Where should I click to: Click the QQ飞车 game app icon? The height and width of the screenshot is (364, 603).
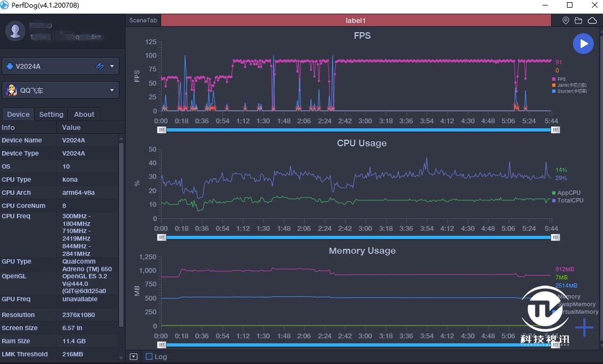tap(11, 91)
